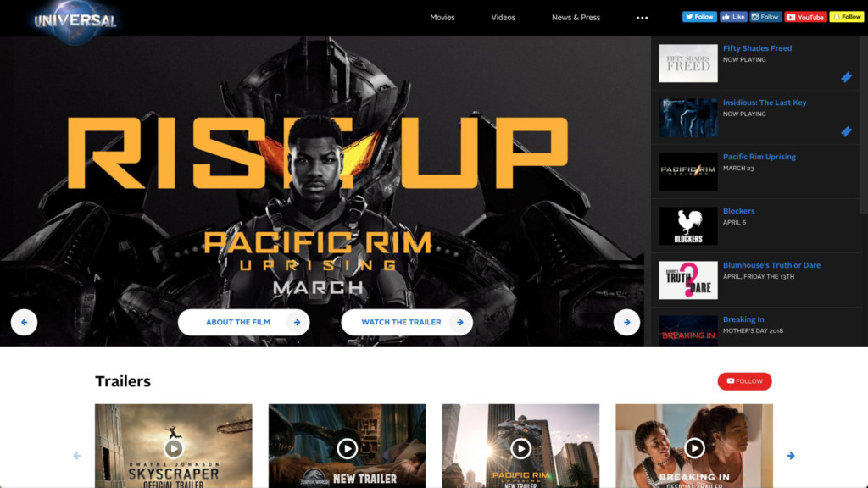The image size is (868, 488).
Task: Click arrow icon inside About the Film
Action: (298, 322)
